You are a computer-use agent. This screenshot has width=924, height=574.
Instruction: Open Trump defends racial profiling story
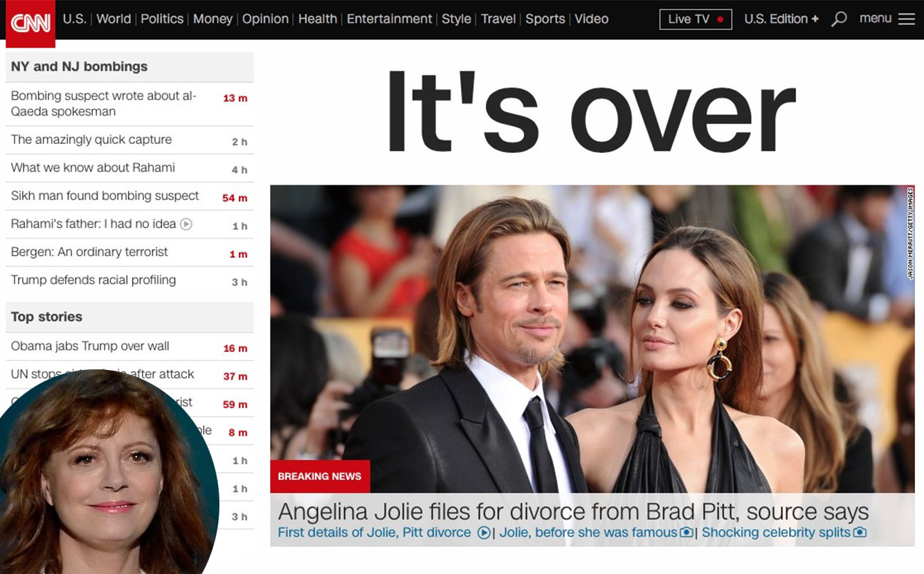[93, 280]
